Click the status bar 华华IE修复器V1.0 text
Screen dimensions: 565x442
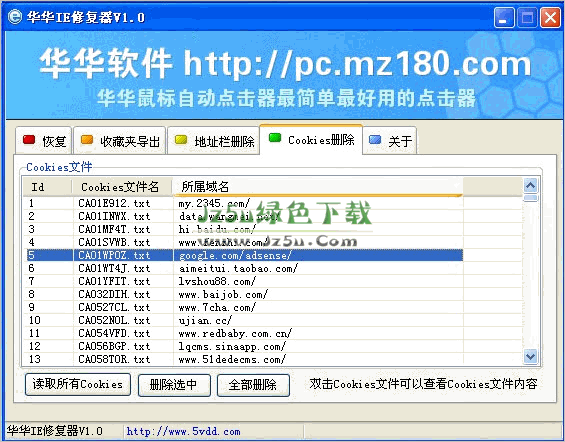click(54, 431)
